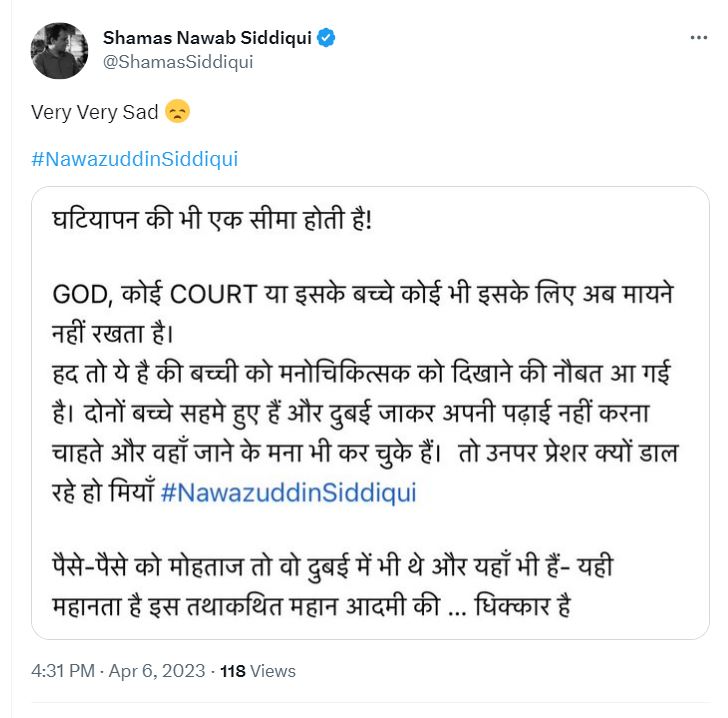
Task: Click the "Very Very Sad" tweet text
Action: 95,112
